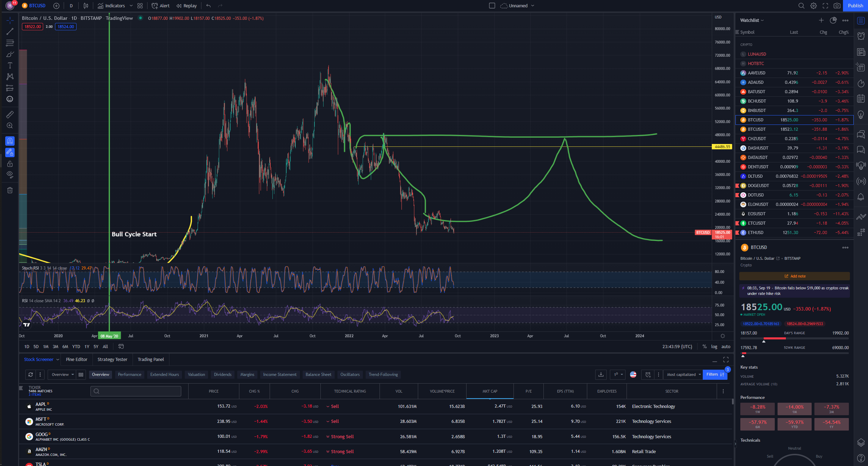The width and height of the screenshot is (868, 466).
Task: Select the trend line drawing tool
Action: (x=10, y=32)
